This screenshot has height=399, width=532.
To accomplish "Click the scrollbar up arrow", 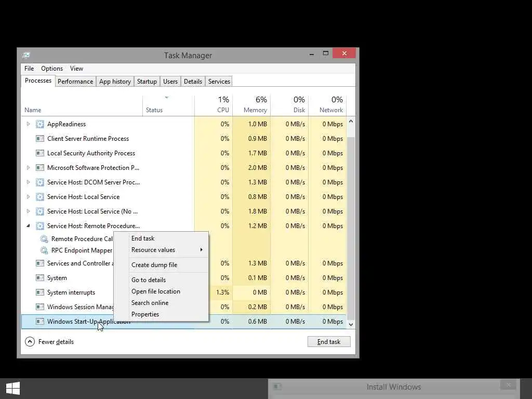I will 351,122.
